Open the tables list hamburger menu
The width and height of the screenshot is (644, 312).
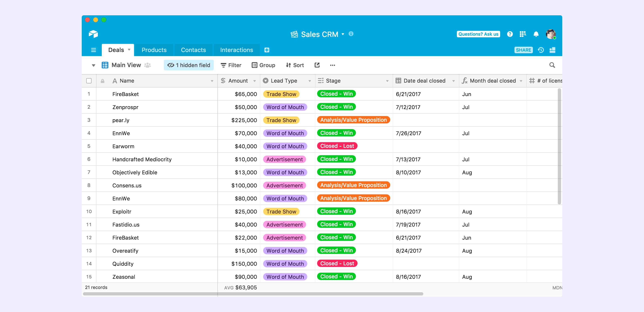coord(93,50)
